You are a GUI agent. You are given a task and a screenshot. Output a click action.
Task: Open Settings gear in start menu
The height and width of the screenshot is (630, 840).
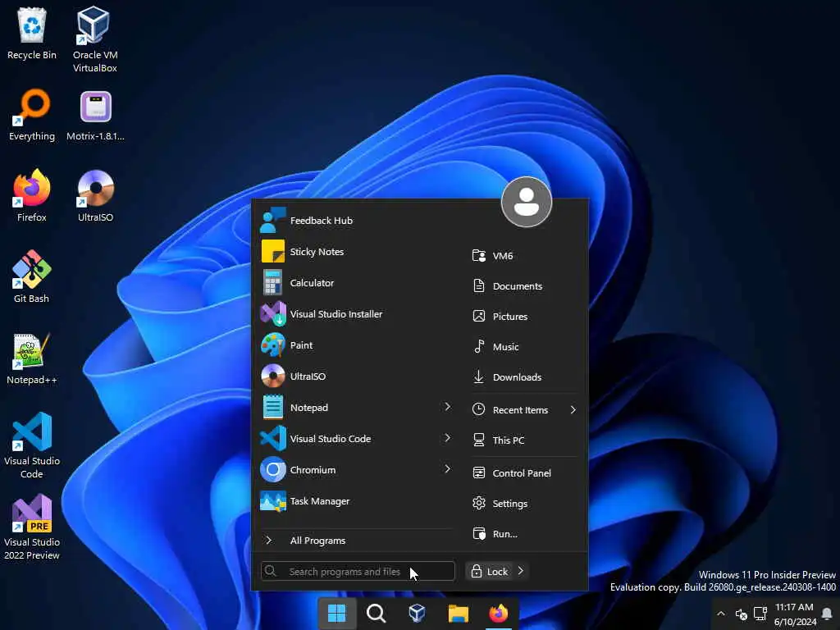click(525, 504)
